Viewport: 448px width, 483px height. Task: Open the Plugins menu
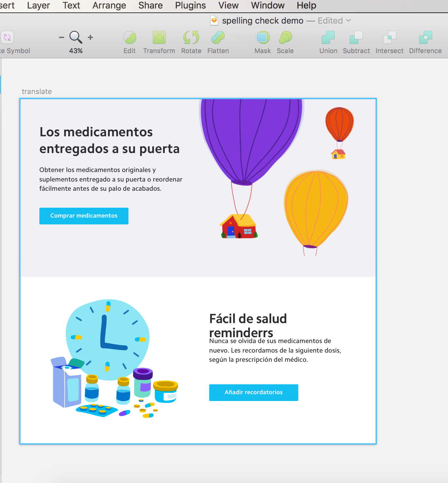[190, 5]
